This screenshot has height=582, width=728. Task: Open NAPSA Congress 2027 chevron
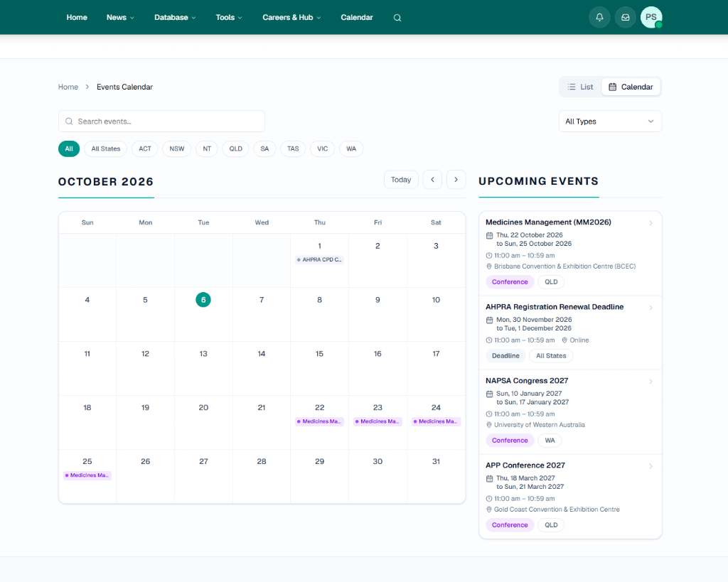pyautogui.click(x=651, y=382)
